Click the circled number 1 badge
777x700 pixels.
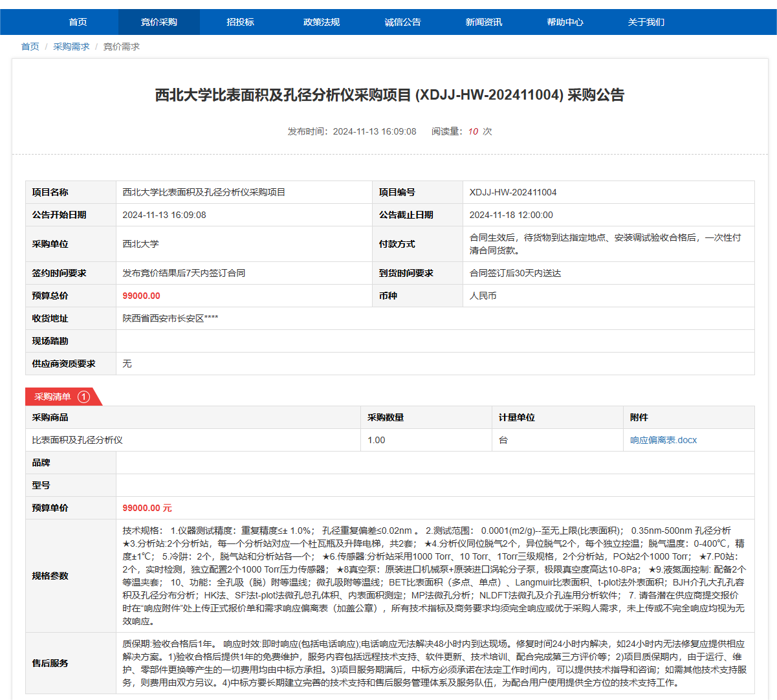tap(83, 397)
